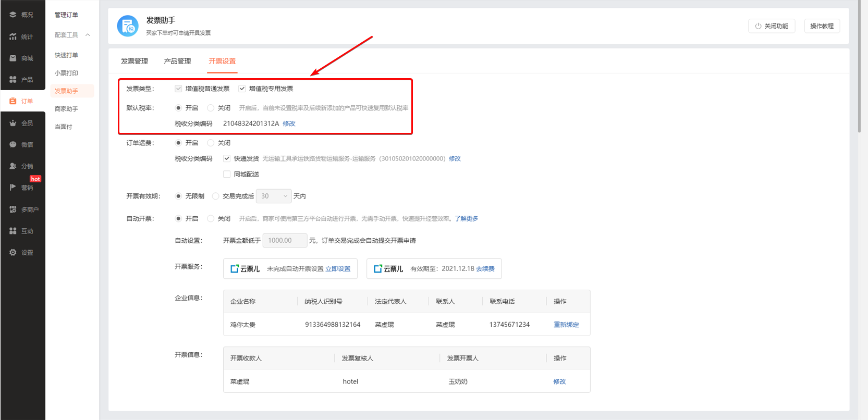The width and height of the screenshot is (868, 420).
Task: Uncheck the 增值税专用发票 checkbox
Action: pos(242,89)
